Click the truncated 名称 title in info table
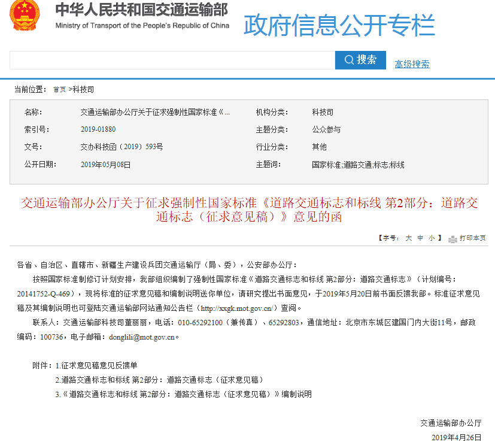Viewport: 495px width, 448px height. coord(155,112)
